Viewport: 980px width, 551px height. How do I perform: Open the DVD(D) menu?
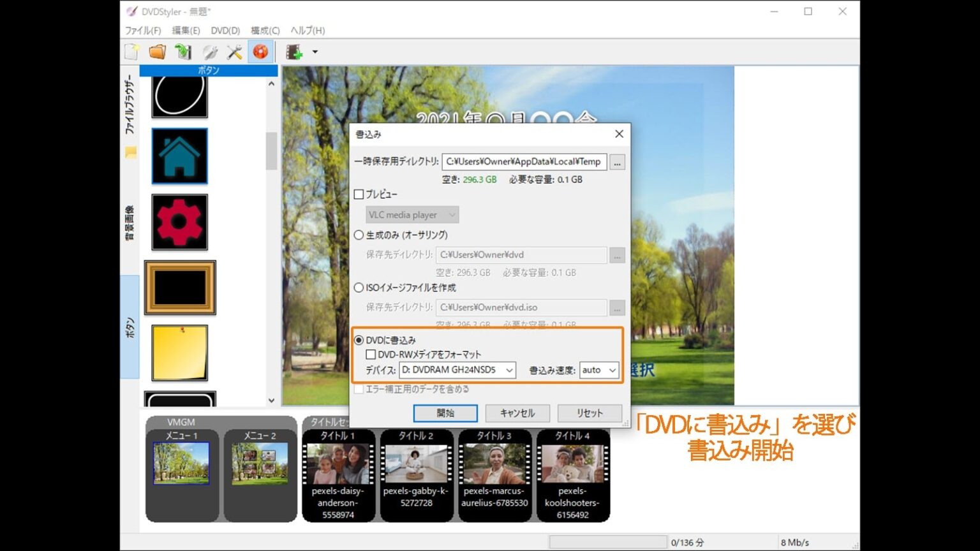tap(225, 31)
